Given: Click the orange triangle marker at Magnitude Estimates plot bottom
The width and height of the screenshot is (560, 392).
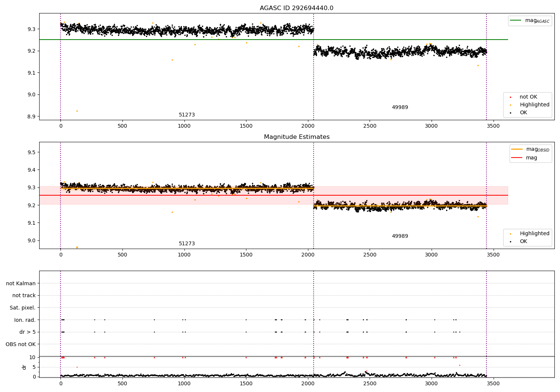Looking at the screenshot, I should (77, 248).
